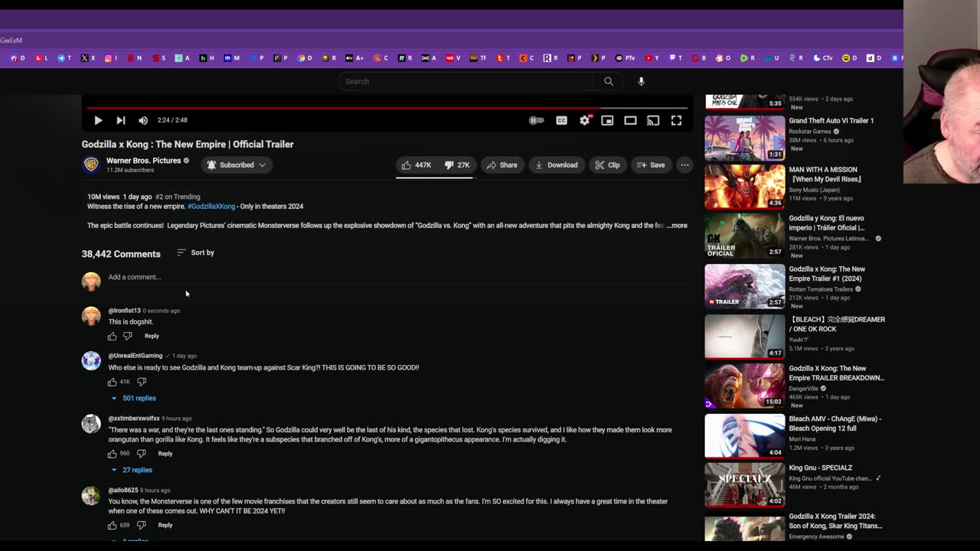Open the Sort by comments menu

195,253
